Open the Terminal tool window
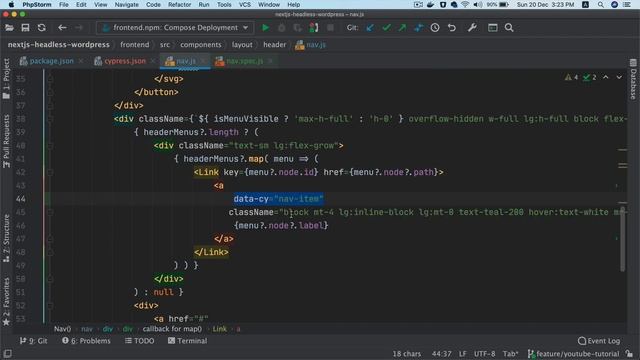The image size is (640, 360). tap(187, 341)
